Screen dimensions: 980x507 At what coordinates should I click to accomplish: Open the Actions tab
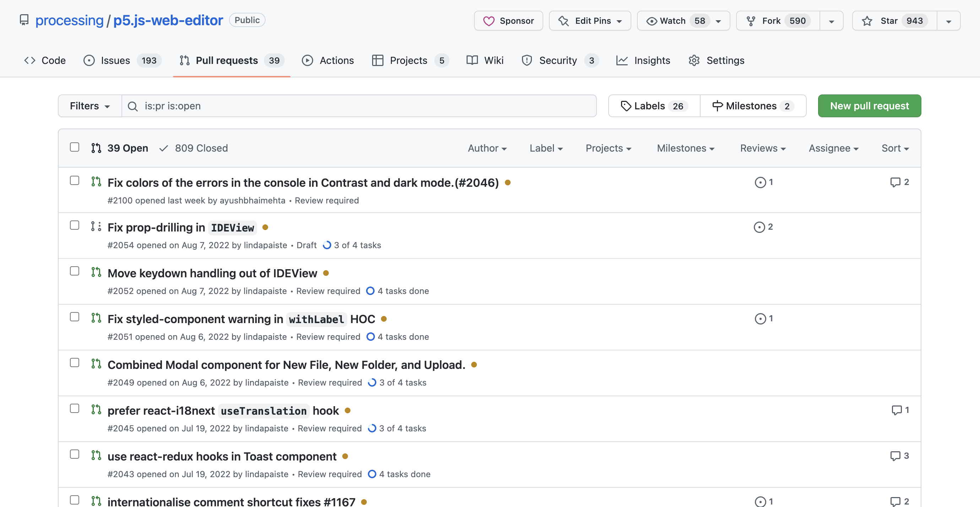327,60
